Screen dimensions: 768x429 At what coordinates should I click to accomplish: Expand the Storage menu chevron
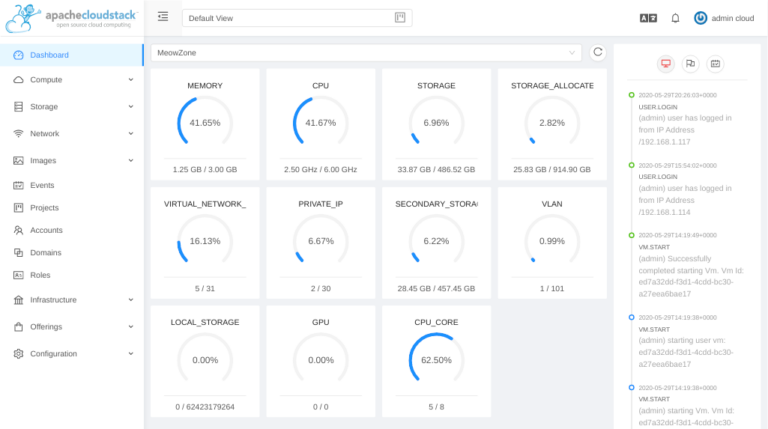tap(131, 106)
